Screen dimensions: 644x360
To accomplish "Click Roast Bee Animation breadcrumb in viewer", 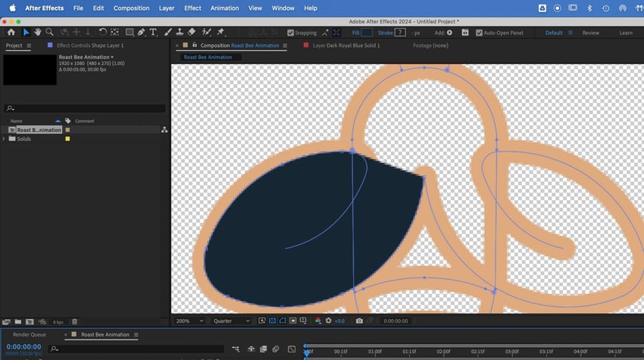I will point(208,57).
